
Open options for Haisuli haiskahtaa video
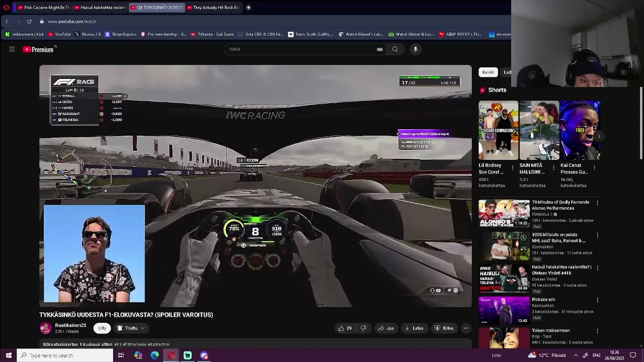[x=597, y=267]
